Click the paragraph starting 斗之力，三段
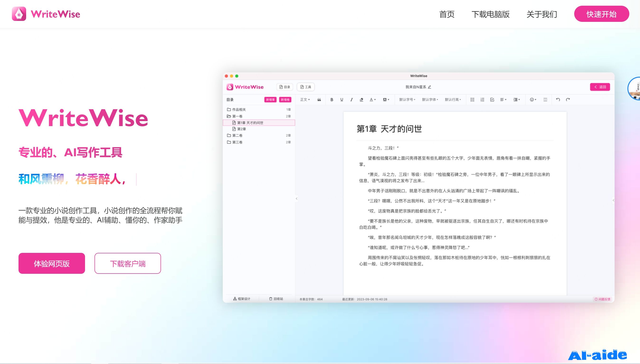This screenshot has width=640, height=364. (383, 148)
